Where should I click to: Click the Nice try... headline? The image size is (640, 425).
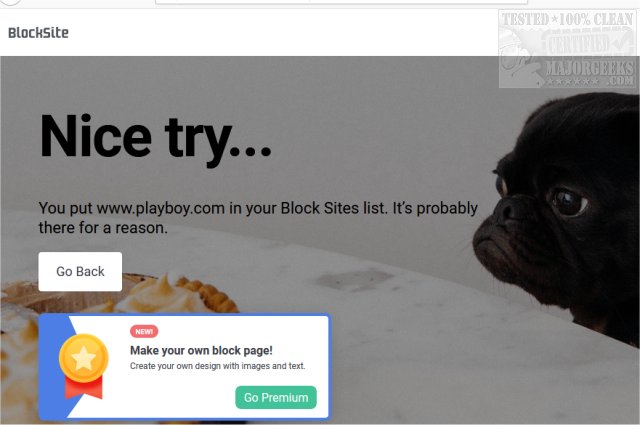[x=155, y=138]
